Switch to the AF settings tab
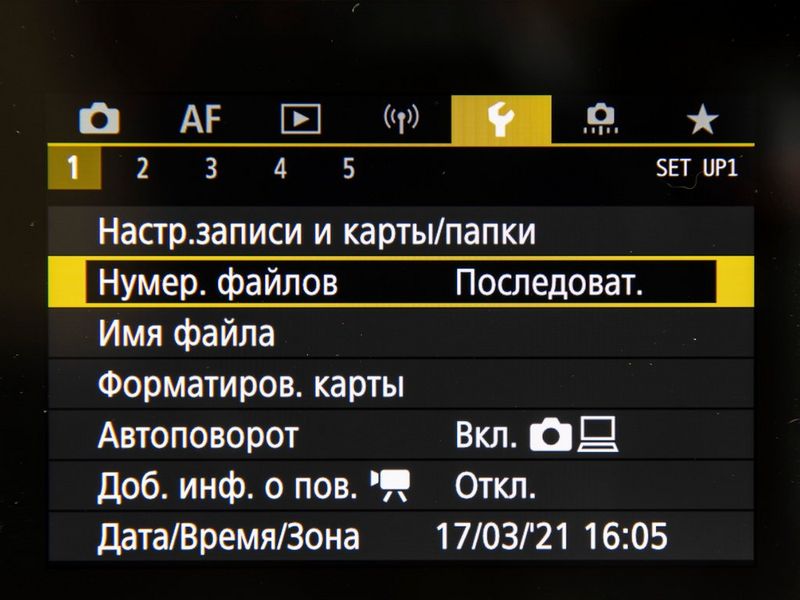800x600 pixels. 201,119
